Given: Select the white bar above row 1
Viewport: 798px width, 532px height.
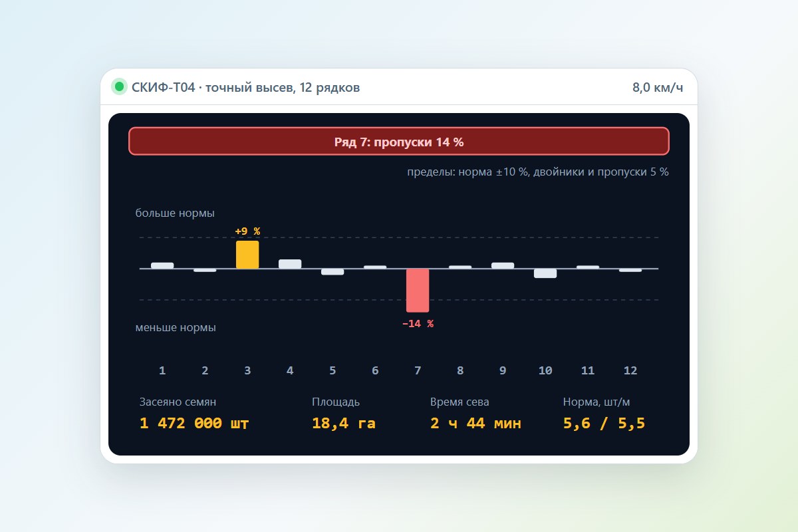Looking at the screenshot, I should [x=162, y=265].
